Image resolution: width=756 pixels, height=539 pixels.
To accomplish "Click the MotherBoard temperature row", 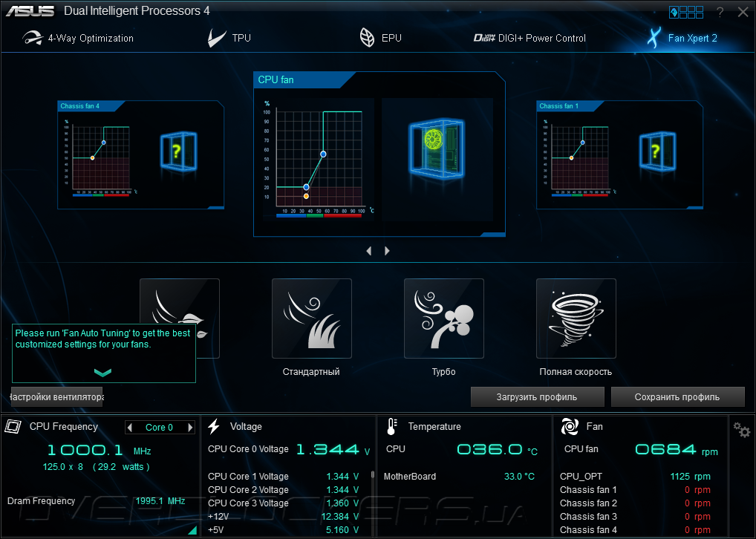I will pyautogui.click(x=459, y=477).
